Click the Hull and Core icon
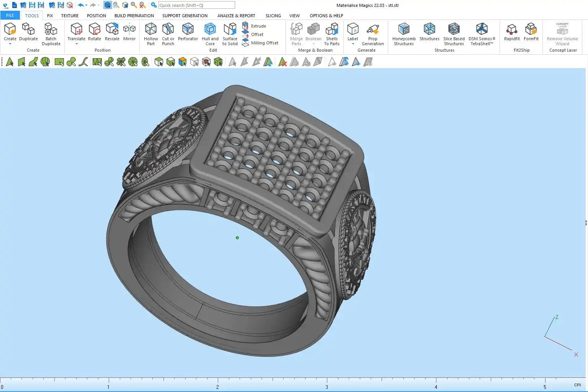This screenshot has height=392, width=588. pos(210,29)
